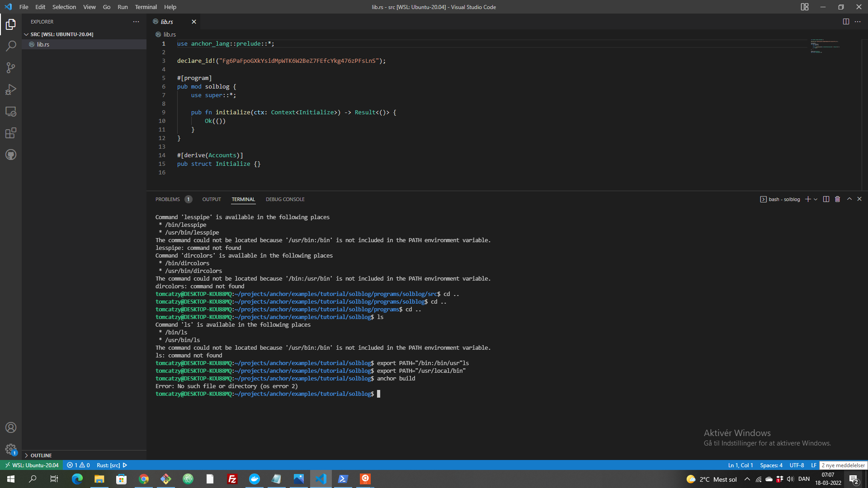The width and height of the screenshot is (868, 488).
Task: Select the Source Control icon
Action: [x=11, y=67]
